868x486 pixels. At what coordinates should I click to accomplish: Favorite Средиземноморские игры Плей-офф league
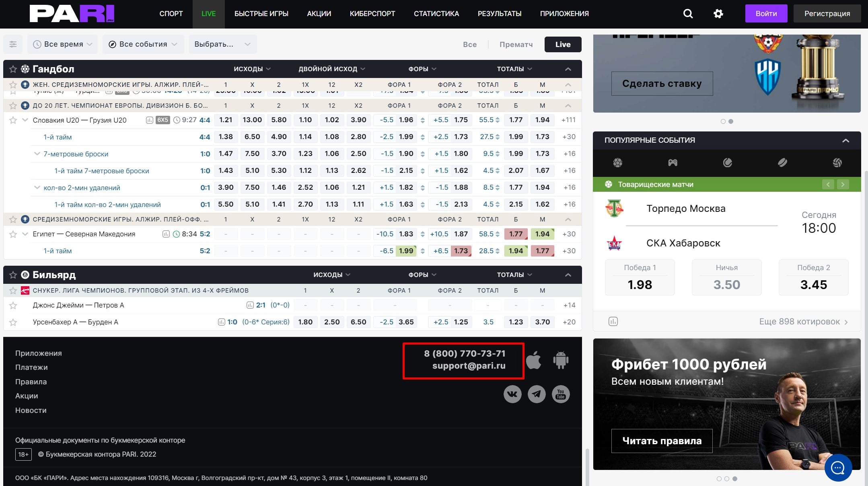(x=13, y=219)
